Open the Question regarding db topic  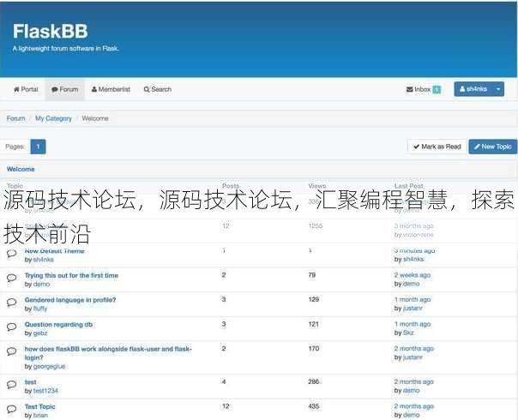(x=58, y=324)
